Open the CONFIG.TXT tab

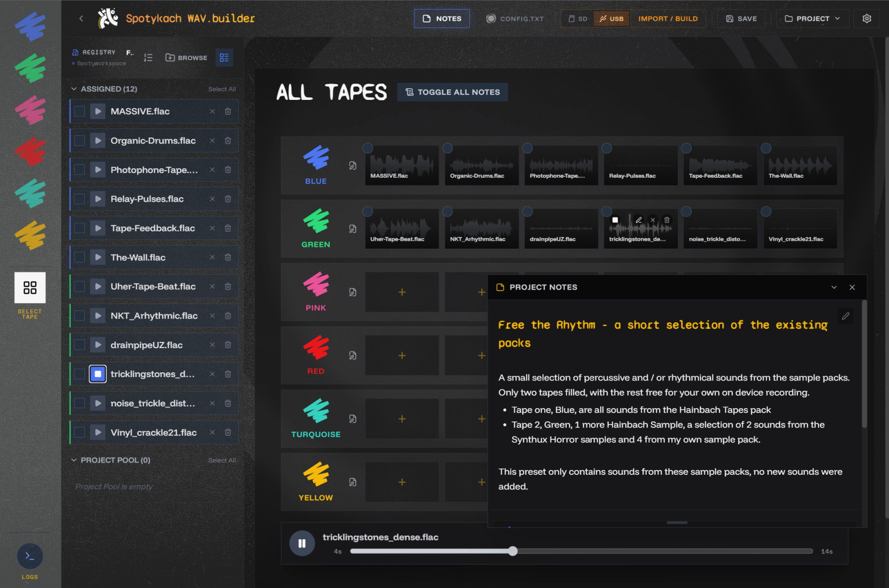[x=515, y=18]
